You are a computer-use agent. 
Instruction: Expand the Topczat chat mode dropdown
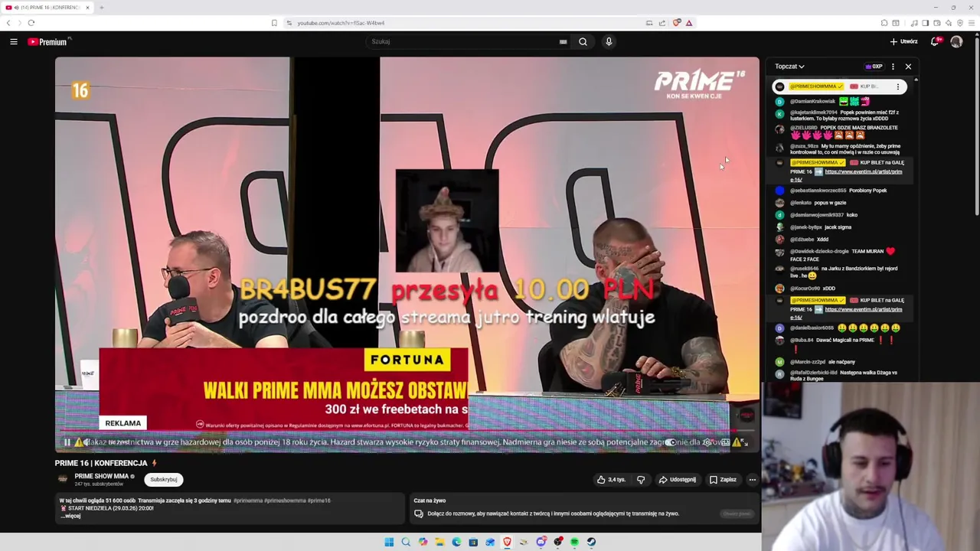point(789,67)
